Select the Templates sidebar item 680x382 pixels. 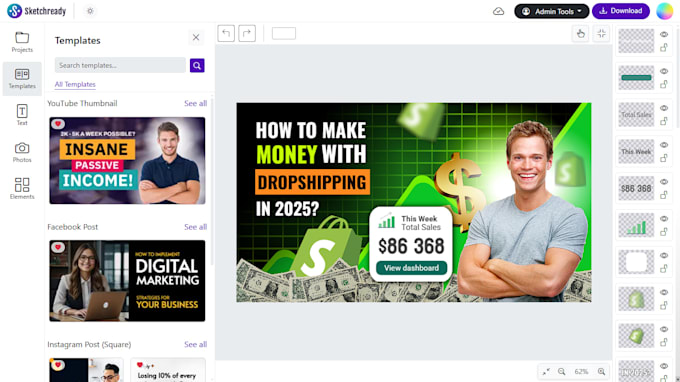point(22,78)
